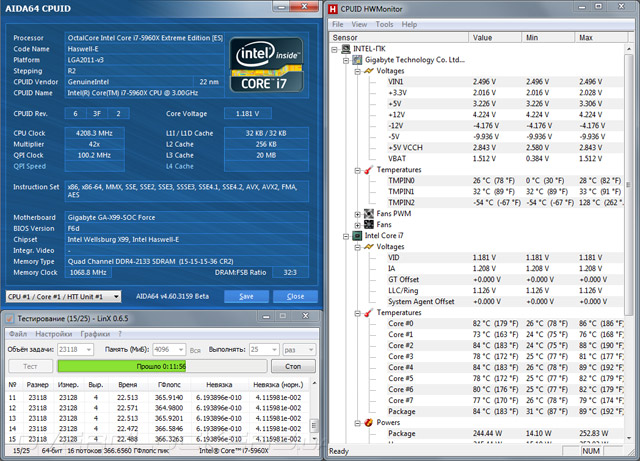Screen dimensions: 640x461
Task: Open HWMonitor View menu
Action: coord(359,24)
